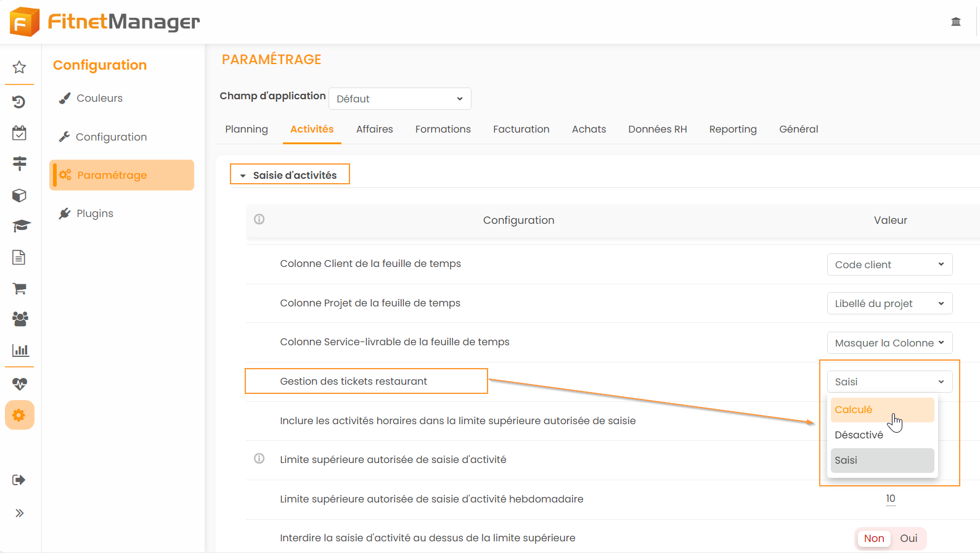Open the calendar check icon in sidebar
Screen dimensions: 980x553
(x=19, y=133)
